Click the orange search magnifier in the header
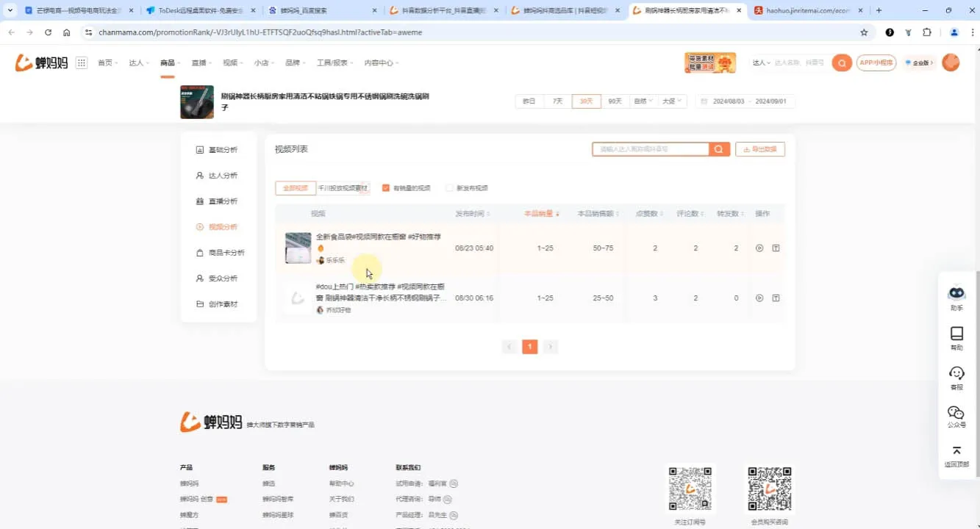This screenshot has width=980, height=529. (x=841, y=62)
